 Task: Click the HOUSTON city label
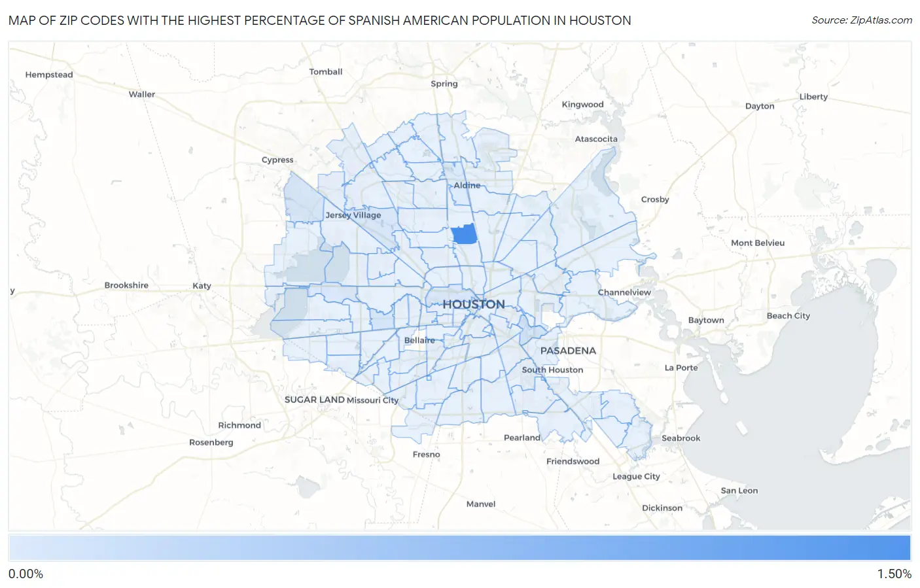pyautogui.click(x=474, y=304)
